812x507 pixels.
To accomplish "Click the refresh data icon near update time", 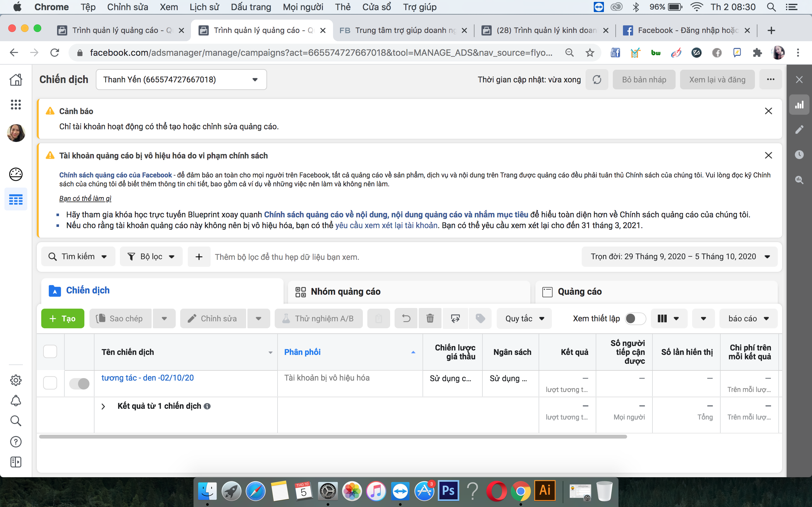I will coord(597,80).
